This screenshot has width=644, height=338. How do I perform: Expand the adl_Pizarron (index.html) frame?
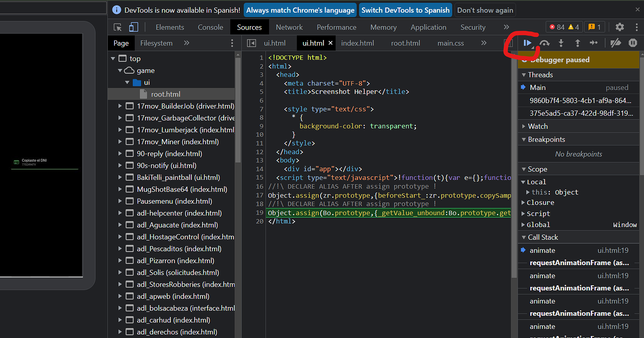120,261
